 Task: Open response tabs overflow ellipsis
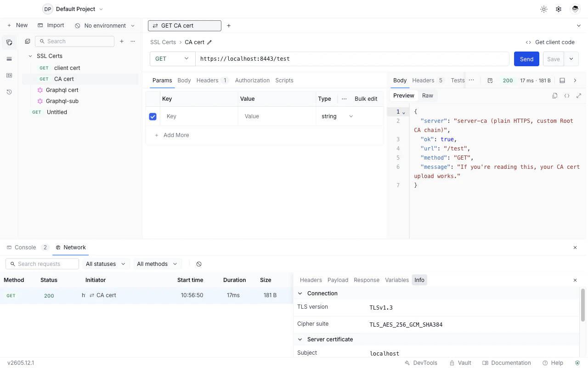coord(471,80)
